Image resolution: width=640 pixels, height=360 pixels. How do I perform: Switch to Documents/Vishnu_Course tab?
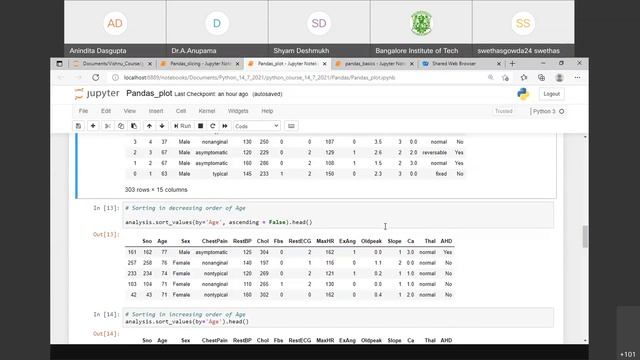tap(112, 64)
